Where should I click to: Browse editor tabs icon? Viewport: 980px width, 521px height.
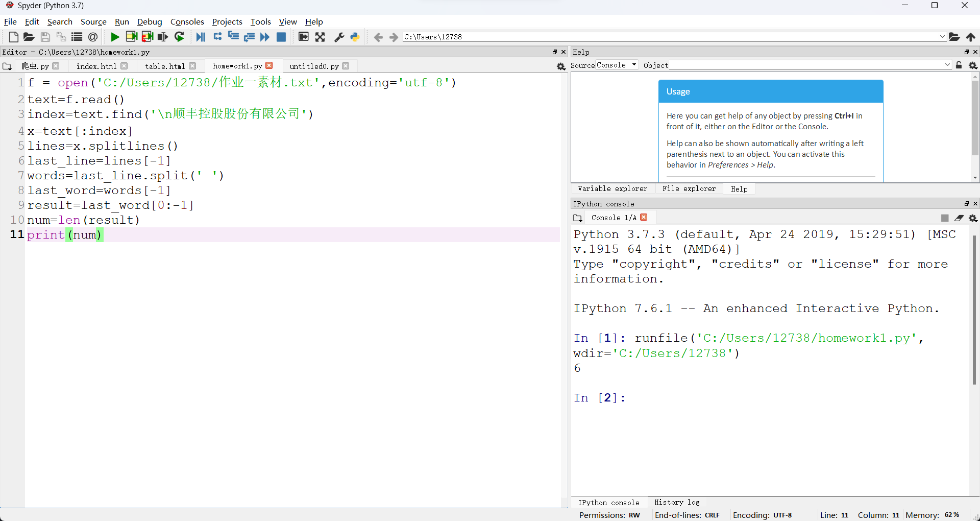tap(7, 66)
